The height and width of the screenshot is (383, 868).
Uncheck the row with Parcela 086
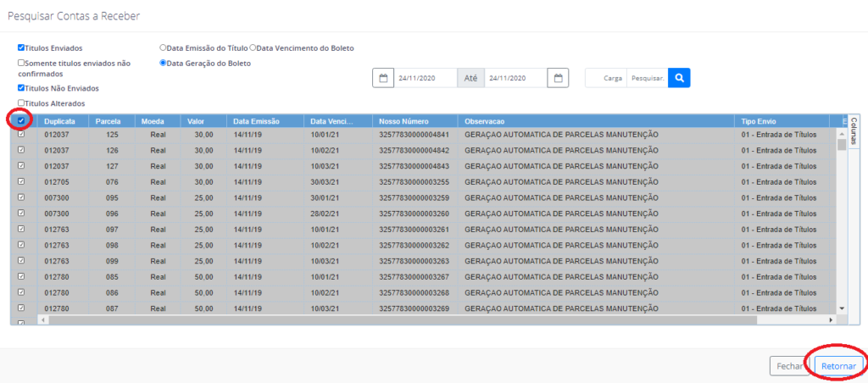click(21, 291)
